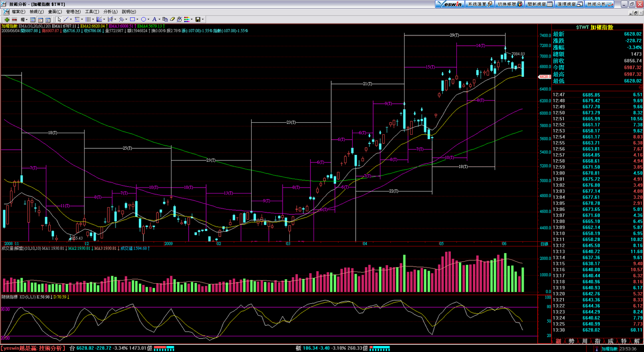Select the fan lines drawing tool
The width and height of the screenshot is (644, 352).
click(x=99, y=19)
